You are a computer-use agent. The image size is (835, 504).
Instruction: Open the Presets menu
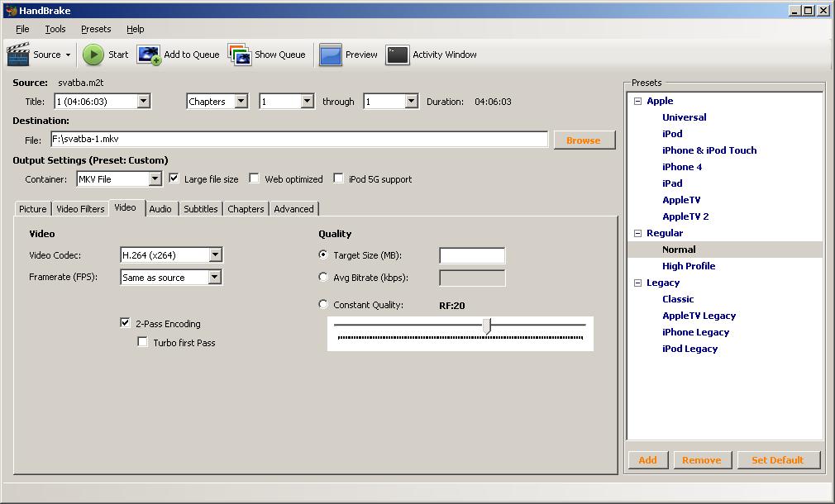[x=96, y=29]
